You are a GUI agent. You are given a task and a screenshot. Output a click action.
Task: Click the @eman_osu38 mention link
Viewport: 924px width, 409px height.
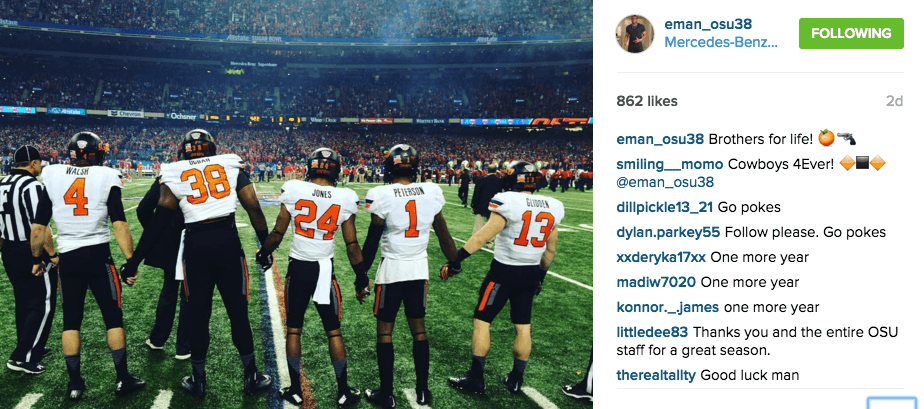[665, 182]
